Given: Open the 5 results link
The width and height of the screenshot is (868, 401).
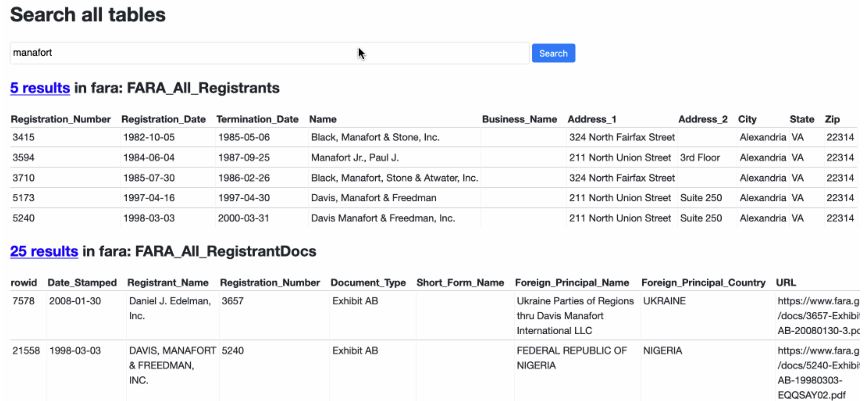Looking at the screenshot, I should tap(40, 88).
